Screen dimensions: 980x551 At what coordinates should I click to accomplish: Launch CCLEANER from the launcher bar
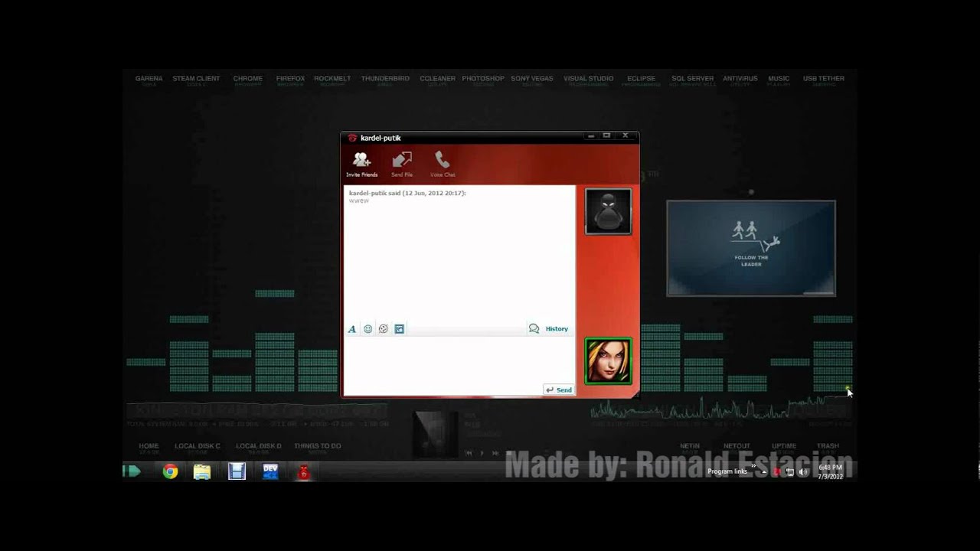tap(437, 79)
